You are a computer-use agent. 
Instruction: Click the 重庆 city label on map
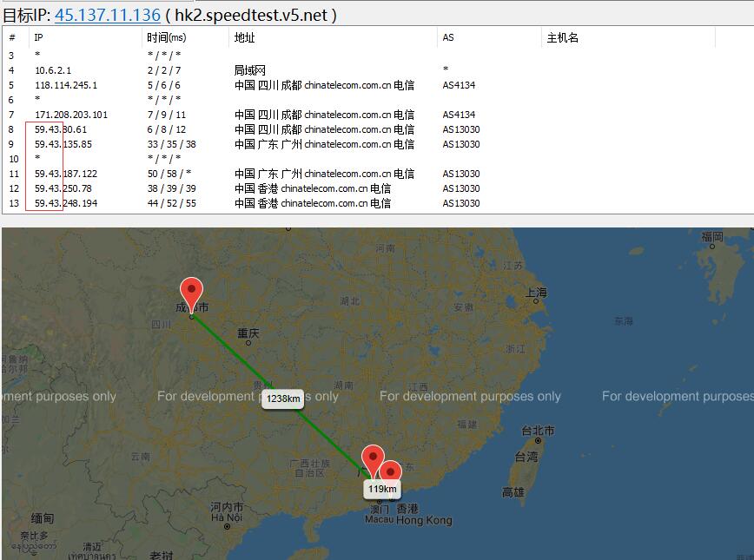[248, 333]
